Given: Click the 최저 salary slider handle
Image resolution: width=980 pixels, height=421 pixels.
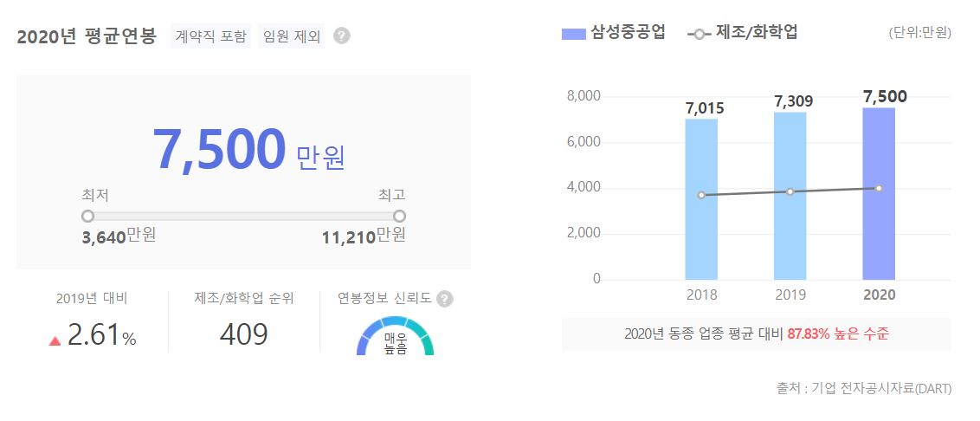Looking at the screenshot, I should [87, 217].
